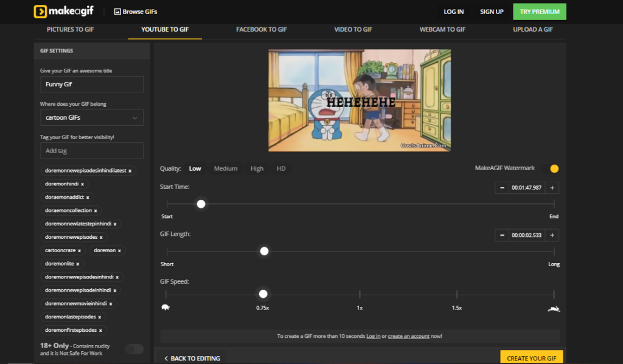Click the Try Premium button
This screenshot has height=364, width=623.
540,12
